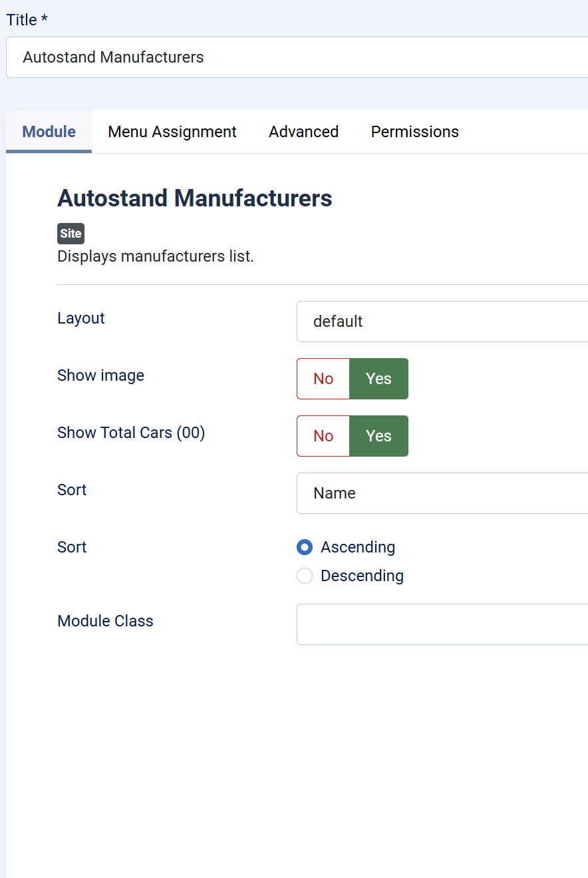
Task: Select the Descending sort radio button
Action: pos(305,576)
